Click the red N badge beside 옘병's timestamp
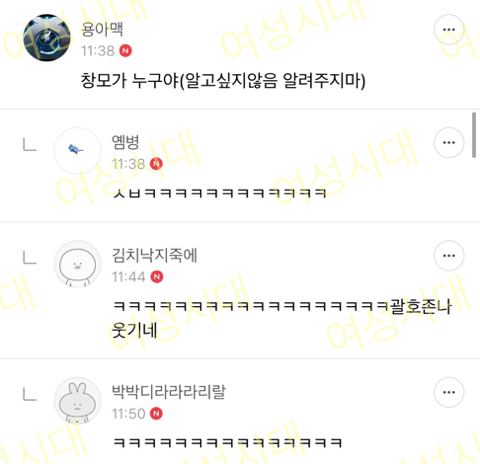 156,164
